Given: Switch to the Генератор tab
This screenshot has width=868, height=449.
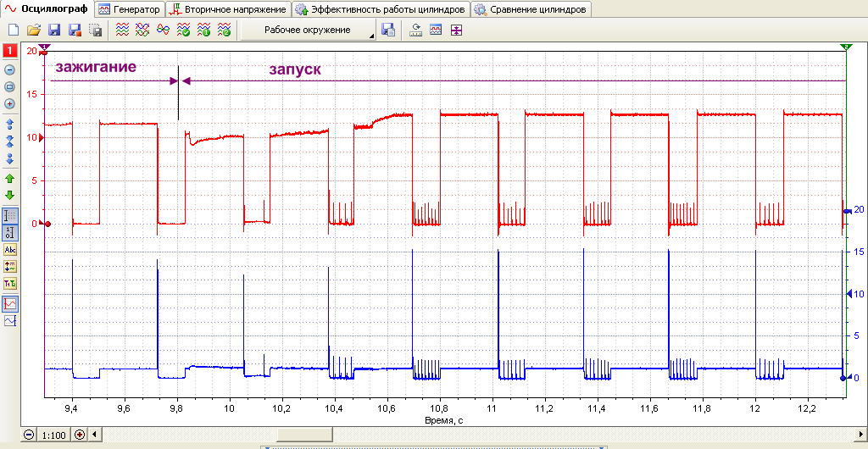Looking at the screenshot, I should 130,9.
